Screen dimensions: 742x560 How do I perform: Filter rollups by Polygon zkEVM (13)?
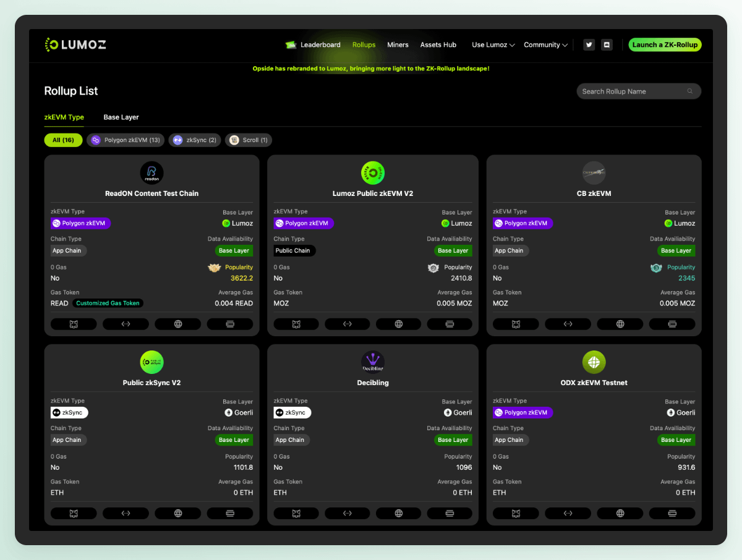pyautogui.click(x=126, y=140)
